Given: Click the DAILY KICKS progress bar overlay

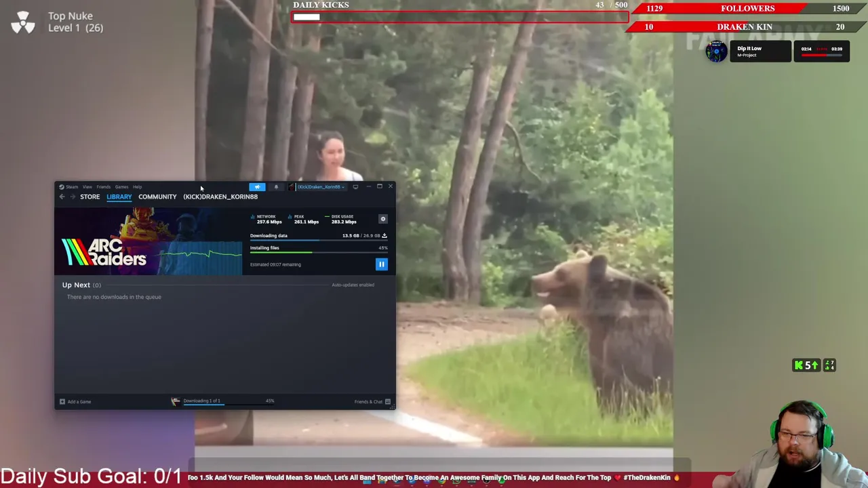Looking at the screenshot, I should [x=460, y=17].
